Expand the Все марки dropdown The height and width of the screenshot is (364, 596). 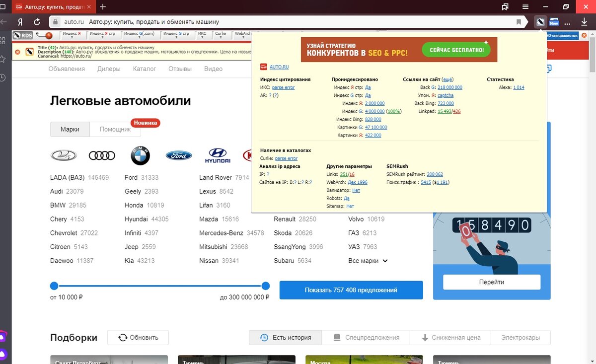coord(368,261)
